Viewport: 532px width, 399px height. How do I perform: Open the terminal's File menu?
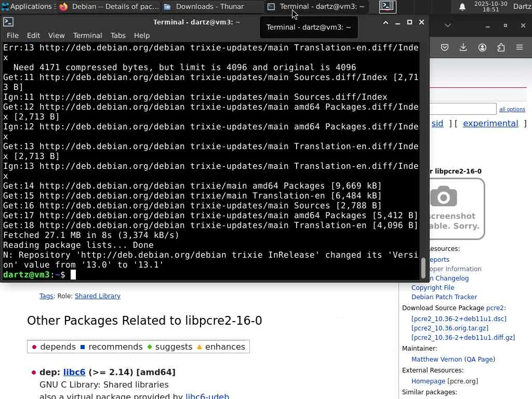(12, 35)
